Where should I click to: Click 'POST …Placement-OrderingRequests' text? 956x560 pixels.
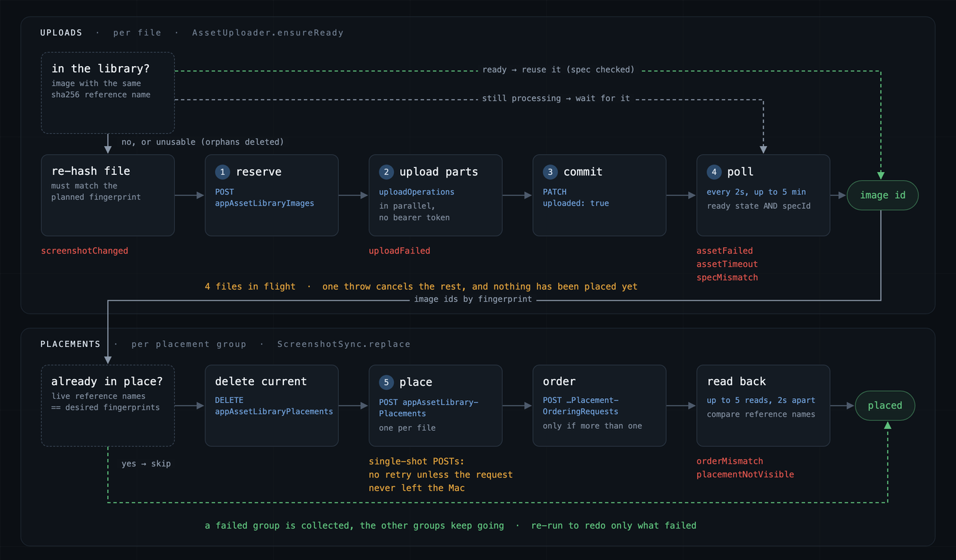[x=580, y=406]
